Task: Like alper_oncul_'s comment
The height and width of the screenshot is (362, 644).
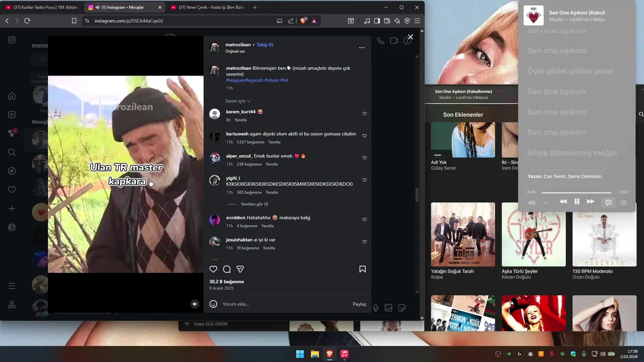Action: [364, 158]
